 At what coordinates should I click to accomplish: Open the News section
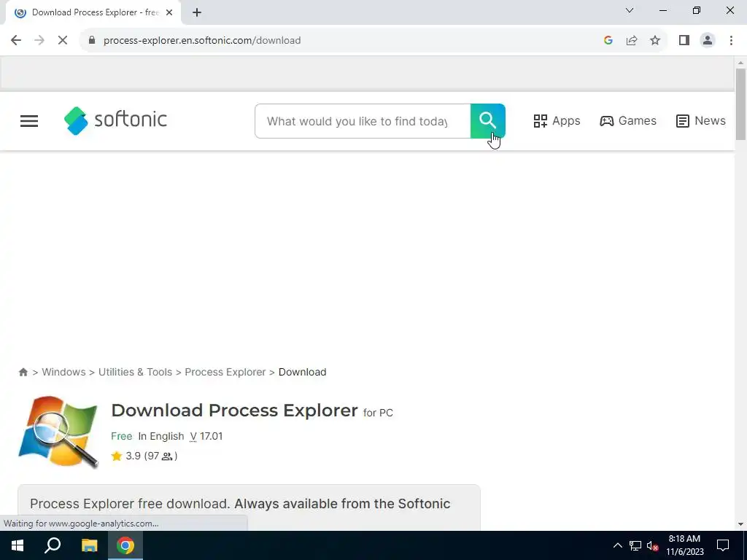(701, 121)
